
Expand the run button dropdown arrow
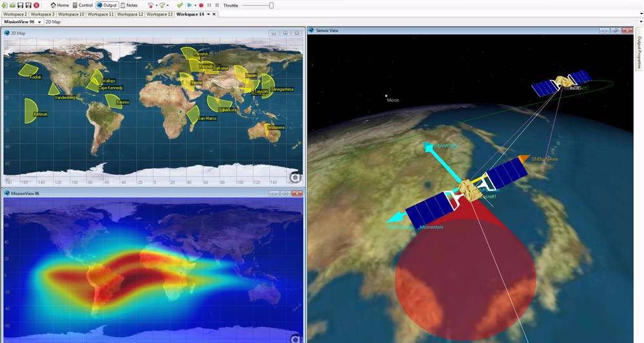[x=195, y=5]
